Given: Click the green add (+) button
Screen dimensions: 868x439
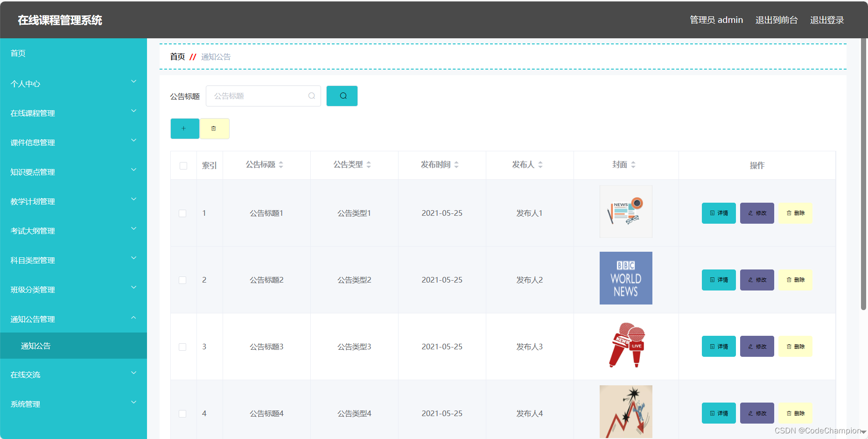Looking at the screenshot, I should pos(185,128).
